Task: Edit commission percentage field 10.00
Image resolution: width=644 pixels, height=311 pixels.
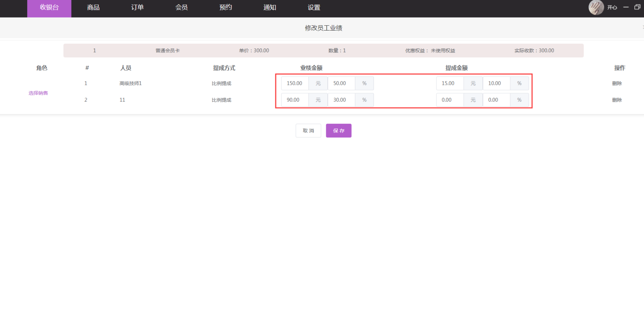Action: (497, 83)
